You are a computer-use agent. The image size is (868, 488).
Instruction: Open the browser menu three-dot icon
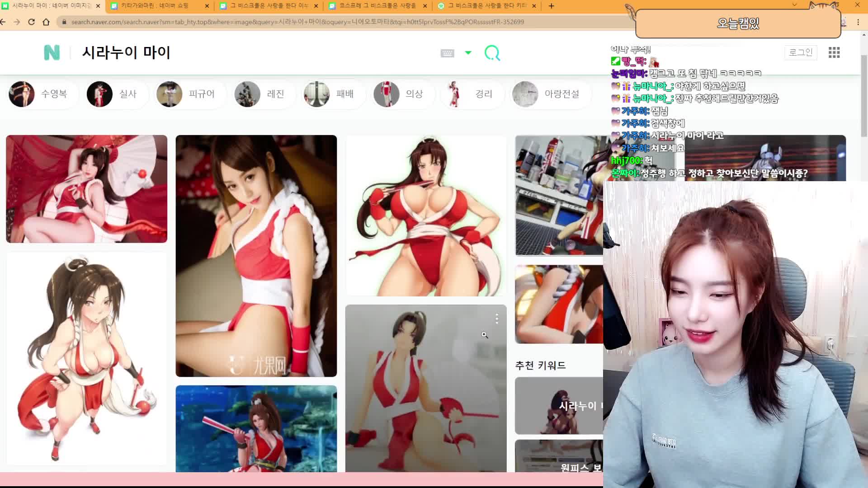[x=858, y=22]
